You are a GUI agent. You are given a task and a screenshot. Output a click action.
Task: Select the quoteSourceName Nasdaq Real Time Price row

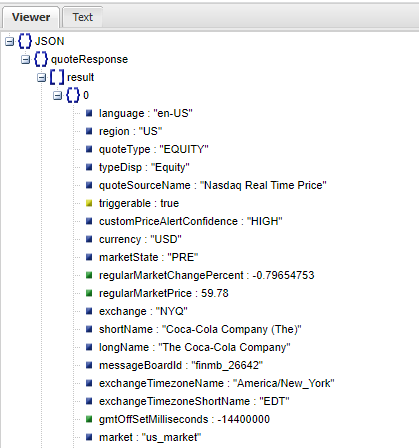click(213, 185)
